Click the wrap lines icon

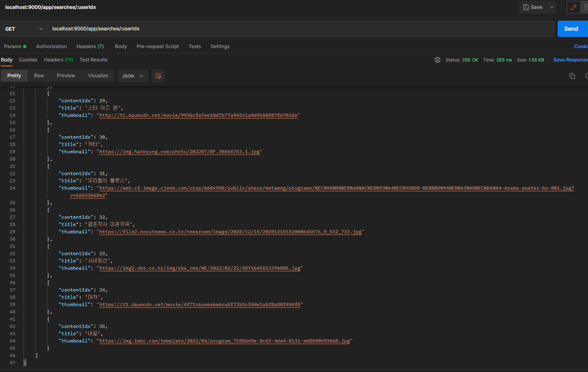pyautogui.click(x=158, y=76)
